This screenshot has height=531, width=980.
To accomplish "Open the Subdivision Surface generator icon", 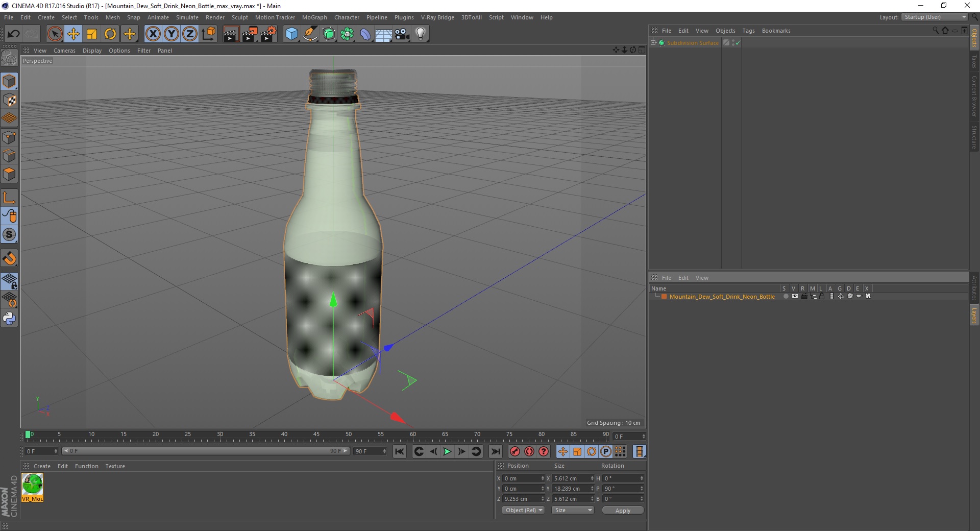I will pos(329,34).
